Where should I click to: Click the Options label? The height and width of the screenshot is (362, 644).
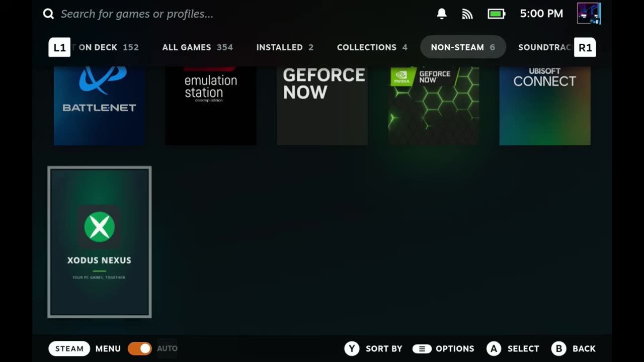pos(455,348)
